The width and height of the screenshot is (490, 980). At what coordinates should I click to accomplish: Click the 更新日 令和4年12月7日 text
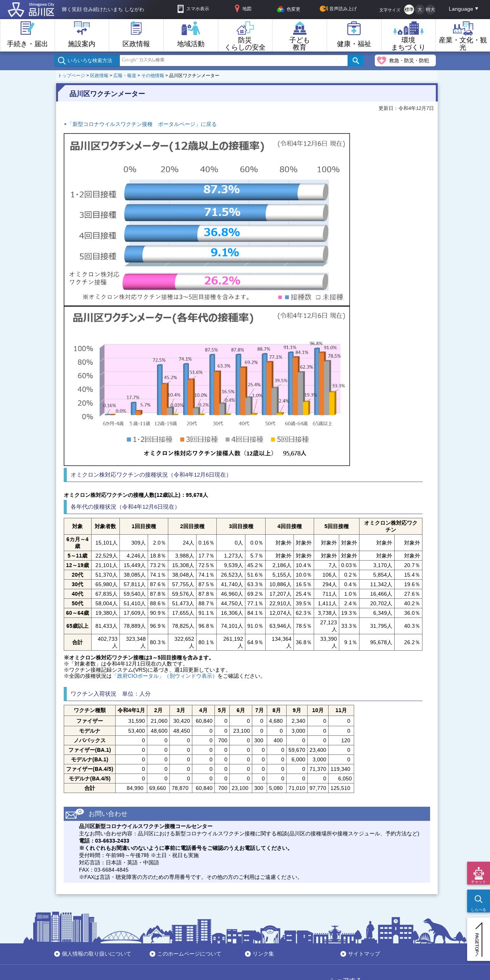pos(406,108)
